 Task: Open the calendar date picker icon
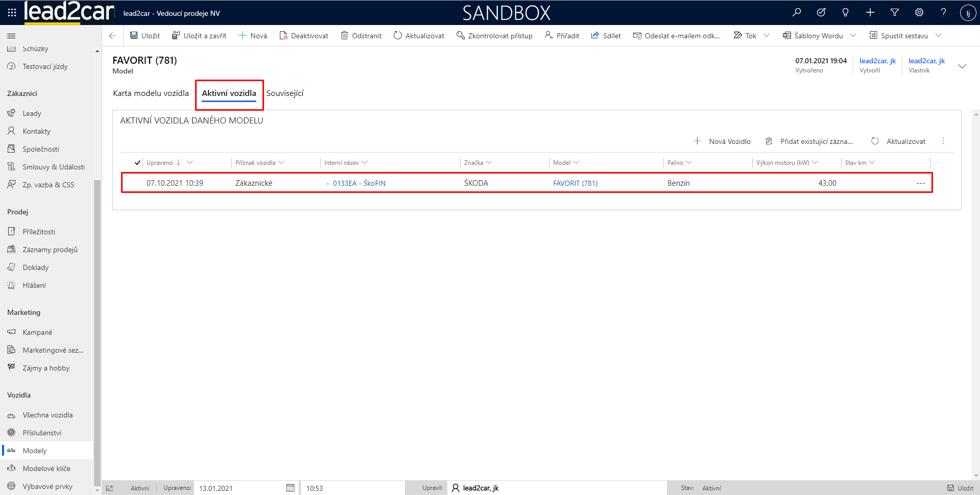point(290,488)
